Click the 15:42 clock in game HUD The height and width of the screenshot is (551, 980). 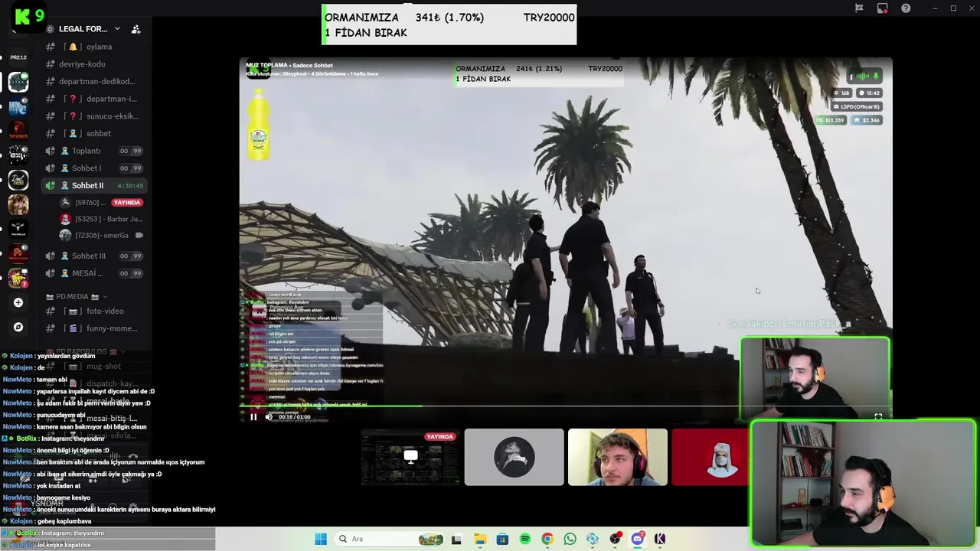[x=870, y=93]
